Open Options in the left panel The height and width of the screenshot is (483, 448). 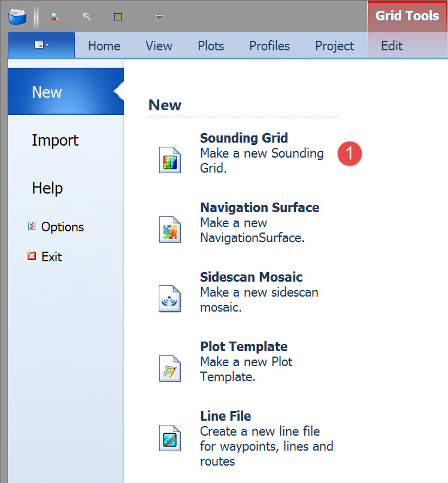click(62, 227)
